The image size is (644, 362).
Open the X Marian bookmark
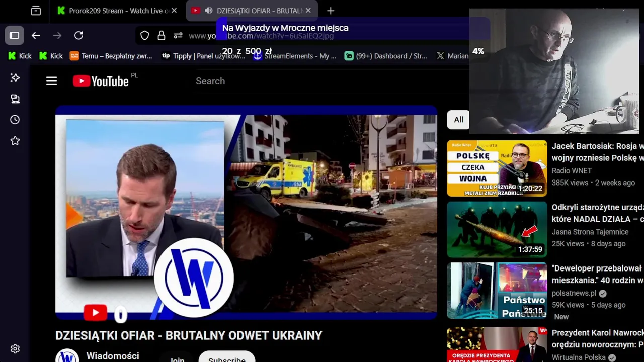(452, 56)
